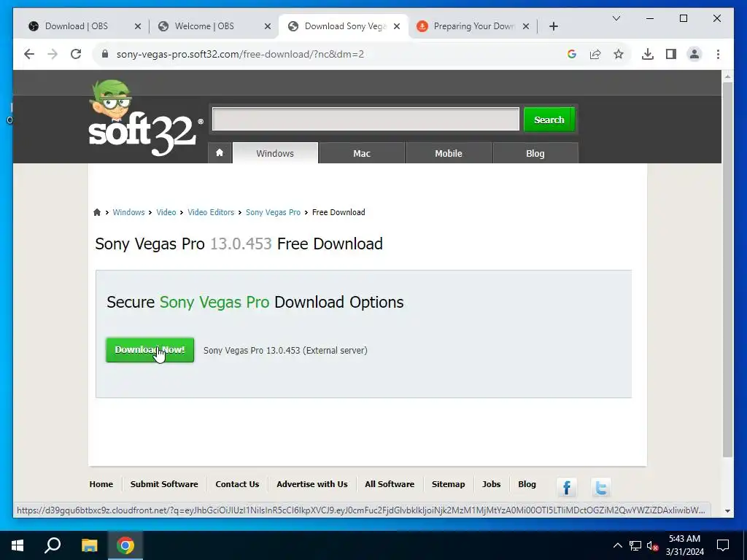747x560 pixels.
Task: Open the Sitemap footer link
Action: pyautogui.click(x=449, y=484)
